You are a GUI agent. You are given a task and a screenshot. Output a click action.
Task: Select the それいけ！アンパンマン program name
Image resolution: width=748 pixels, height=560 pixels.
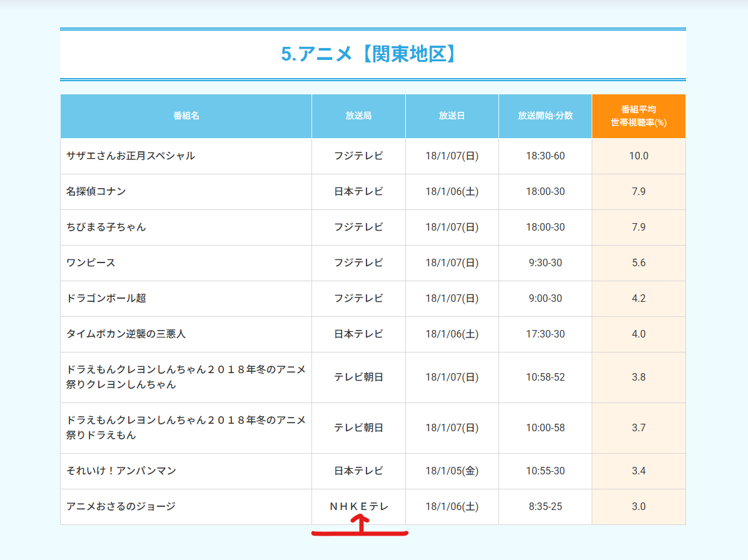click(121, 471)
